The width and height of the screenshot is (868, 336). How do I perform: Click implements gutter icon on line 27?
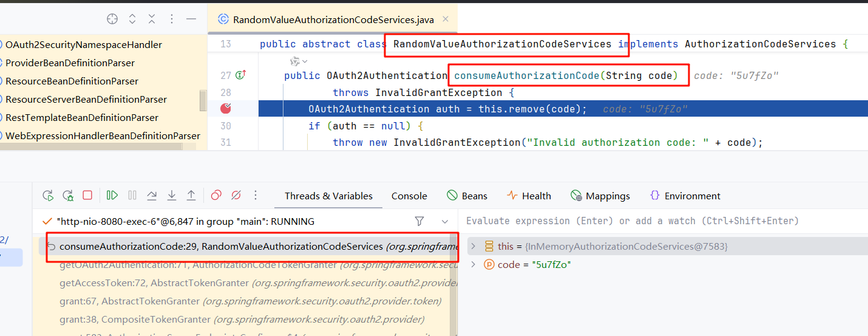(241, 75)
